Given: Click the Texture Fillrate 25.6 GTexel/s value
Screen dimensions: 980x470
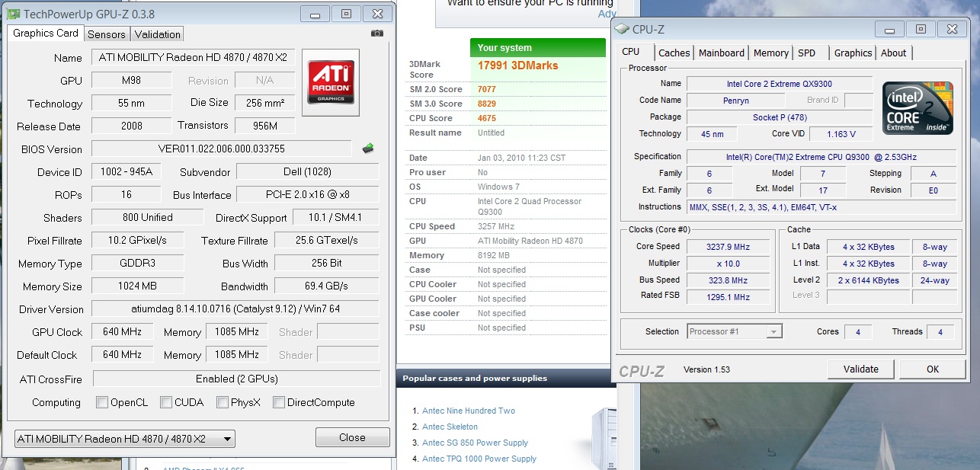Looking at the screenshot, I should pos(326,241).
